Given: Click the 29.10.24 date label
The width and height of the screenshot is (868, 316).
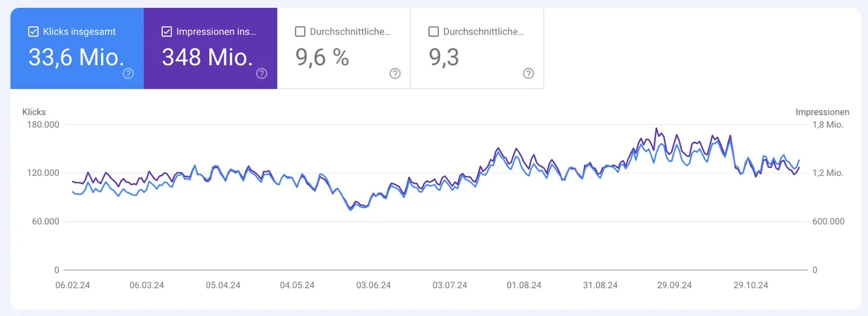Looking at the screenshot, I should 751,286.
